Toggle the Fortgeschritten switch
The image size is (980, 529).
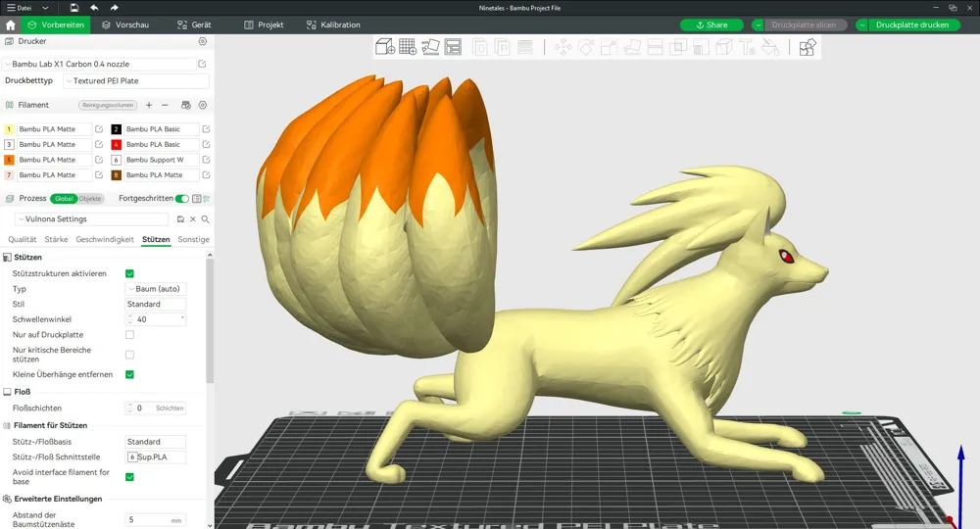tap(182, 199)
